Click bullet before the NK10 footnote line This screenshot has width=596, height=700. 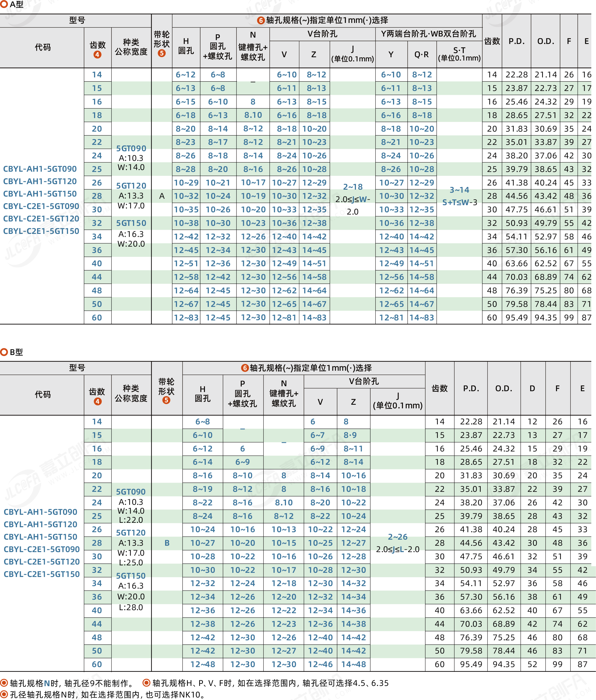4,694
